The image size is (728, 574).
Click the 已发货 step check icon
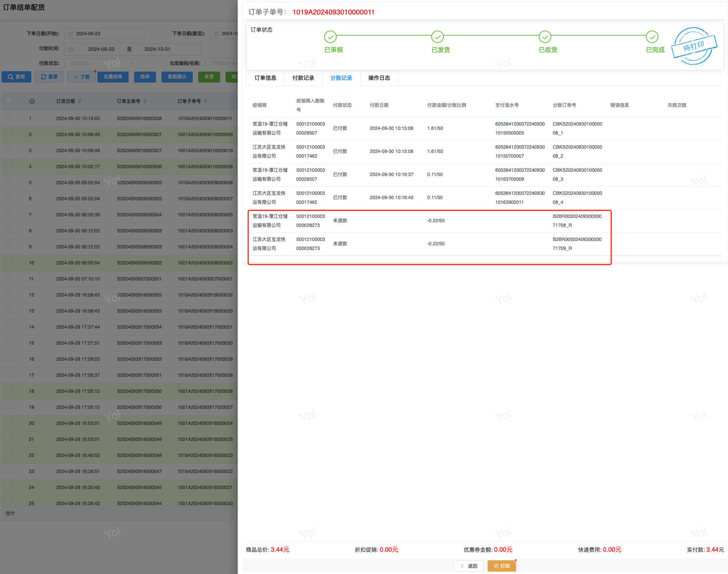pos(438,37)
